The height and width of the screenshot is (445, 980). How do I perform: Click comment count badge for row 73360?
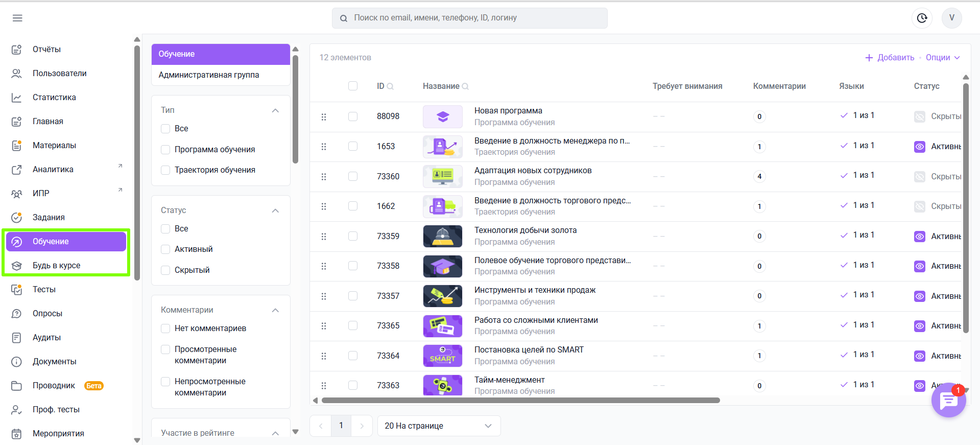point(759,177)
